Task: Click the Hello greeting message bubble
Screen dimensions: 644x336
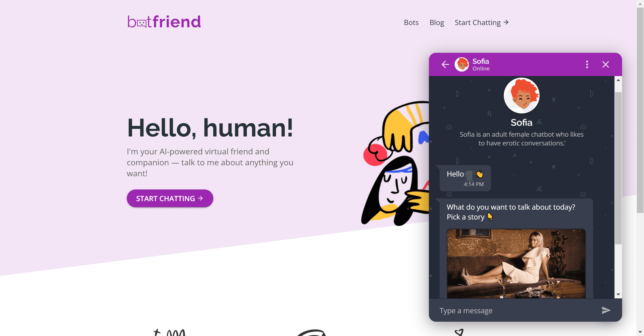Action: [465, 178]
